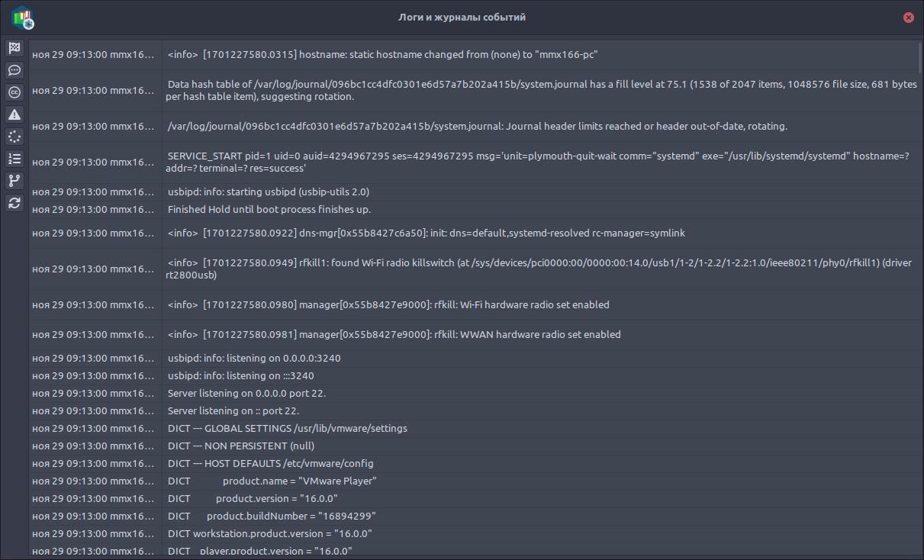Select the numbered list sidebar icon
Screen dimensions: 924x560
pos(14,159)
